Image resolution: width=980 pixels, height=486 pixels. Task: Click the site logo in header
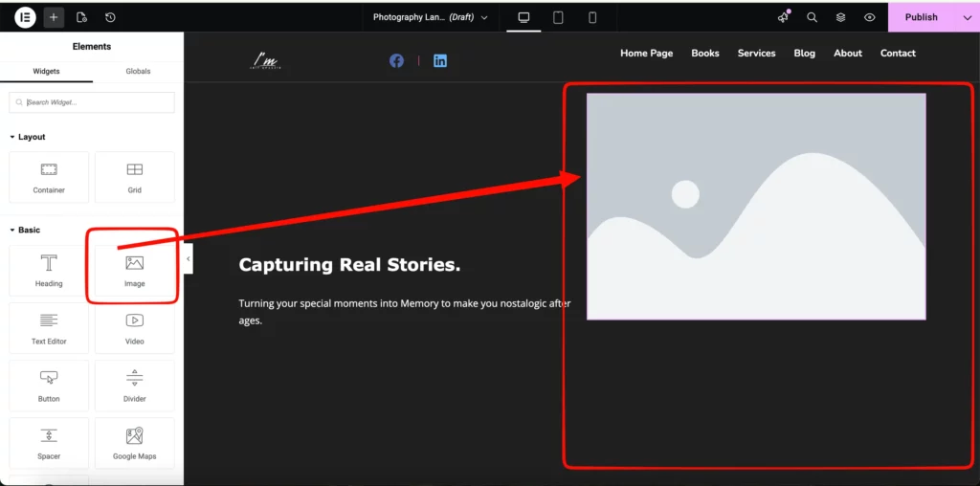[267, 61]
